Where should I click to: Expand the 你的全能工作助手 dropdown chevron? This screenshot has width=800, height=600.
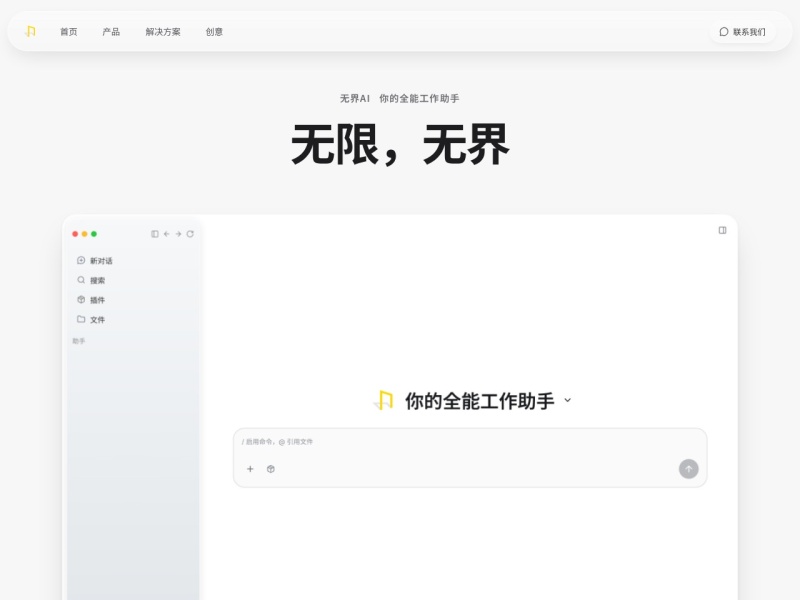tap(567, 401)
